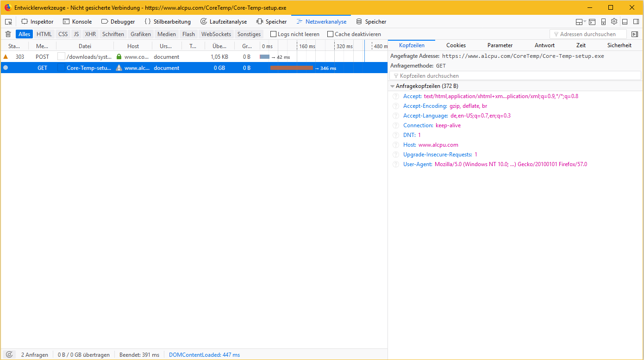This screenshot has height=360, width=644.
Task: Switch to the Konsole tab
Action: tap(77, 22)
